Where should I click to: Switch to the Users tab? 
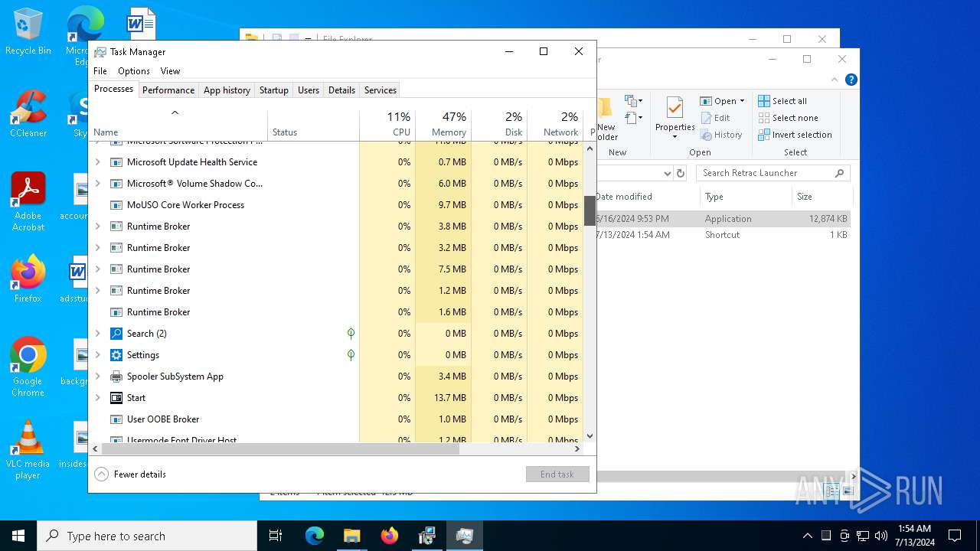[x=309, y=90]
